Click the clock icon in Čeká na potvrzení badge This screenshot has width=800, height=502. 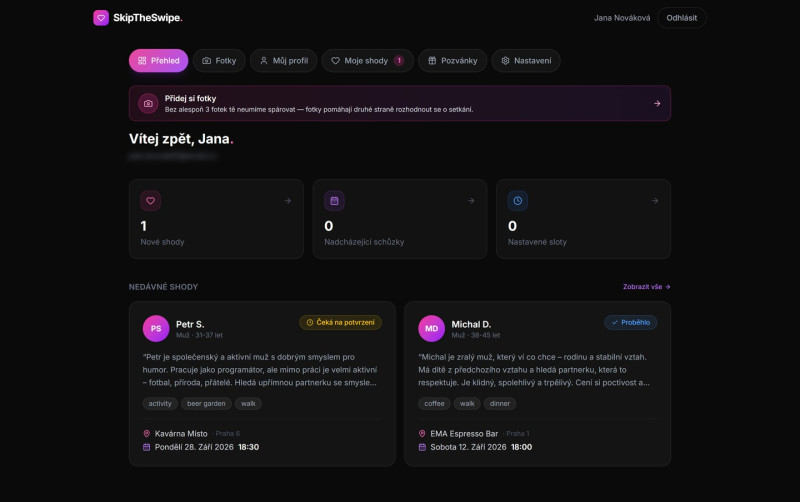310,322
